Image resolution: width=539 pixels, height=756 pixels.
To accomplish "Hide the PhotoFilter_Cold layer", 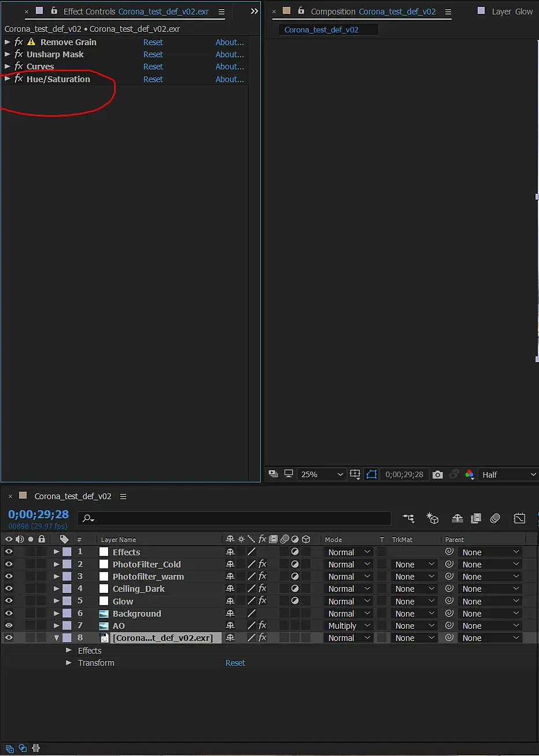I will (x=9, y=564).
